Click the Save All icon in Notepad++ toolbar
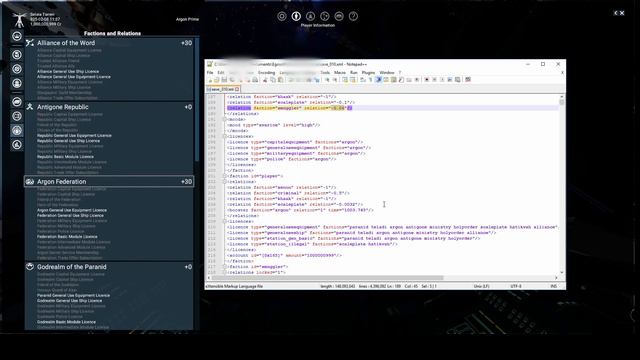The height and width of the screenshot is (360, 640). pyautogui.click(x=231, y=80)
